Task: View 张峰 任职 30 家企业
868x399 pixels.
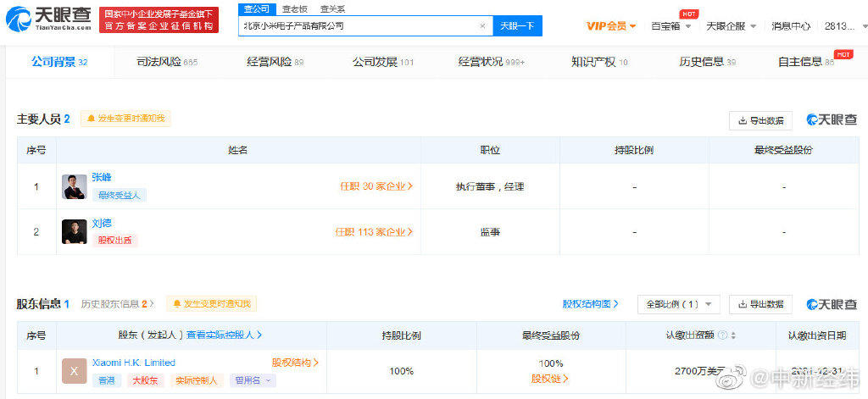Action: click(376, 186)
